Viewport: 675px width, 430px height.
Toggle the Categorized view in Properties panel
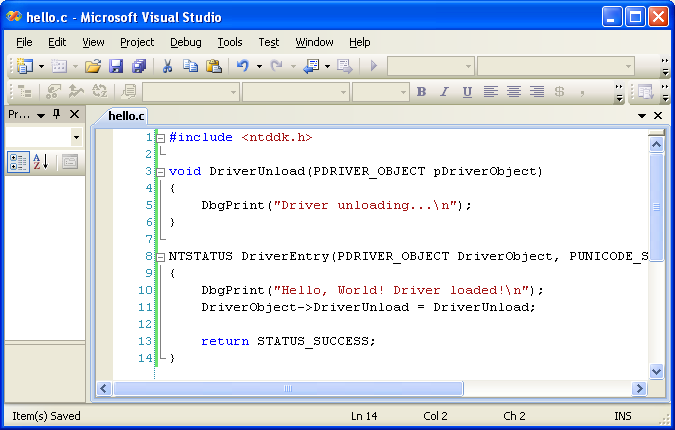coord(18,162)
